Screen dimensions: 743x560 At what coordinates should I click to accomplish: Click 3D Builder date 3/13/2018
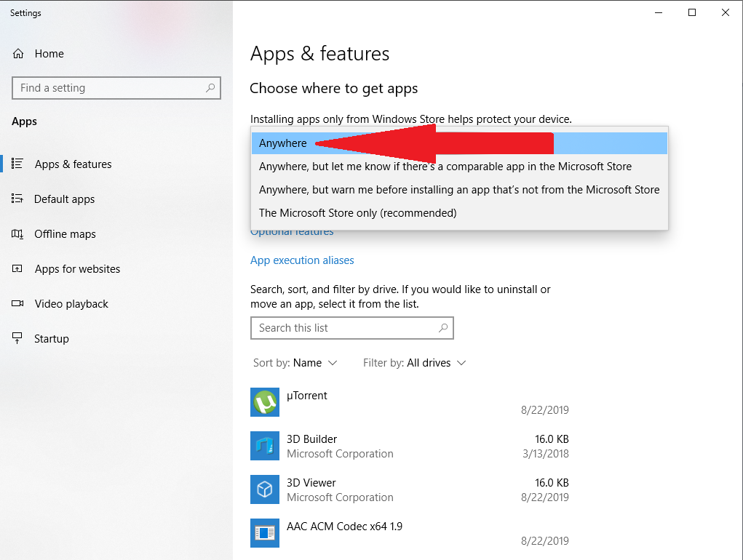pyautogui.click(x=545, y=454)
